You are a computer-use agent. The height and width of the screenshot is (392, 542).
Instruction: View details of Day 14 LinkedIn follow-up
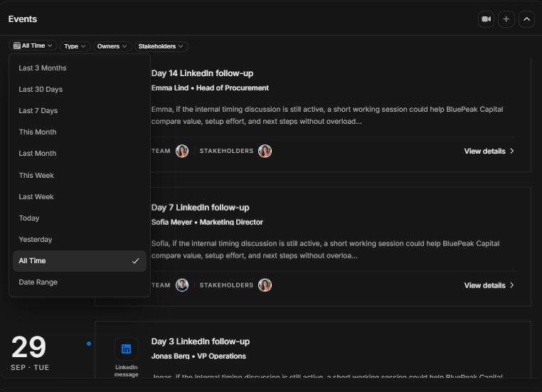click(489, 152)
